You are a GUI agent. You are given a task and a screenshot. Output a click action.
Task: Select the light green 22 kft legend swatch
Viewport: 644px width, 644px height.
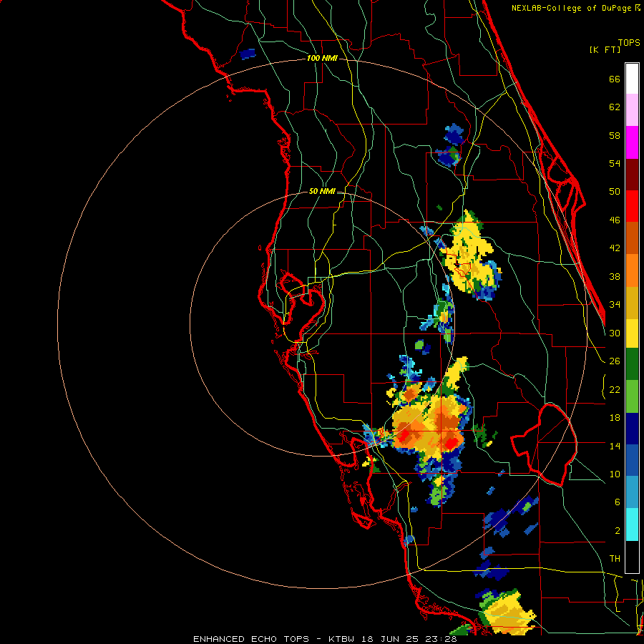[x=632, y=396]
